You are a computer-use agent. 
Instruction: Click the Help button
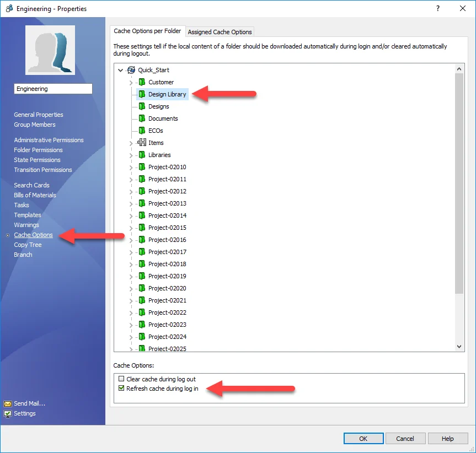447,439
